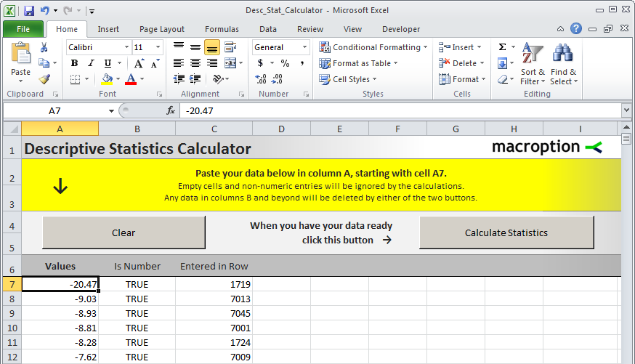Click the formula bar showing -20.47

point(401,110)
